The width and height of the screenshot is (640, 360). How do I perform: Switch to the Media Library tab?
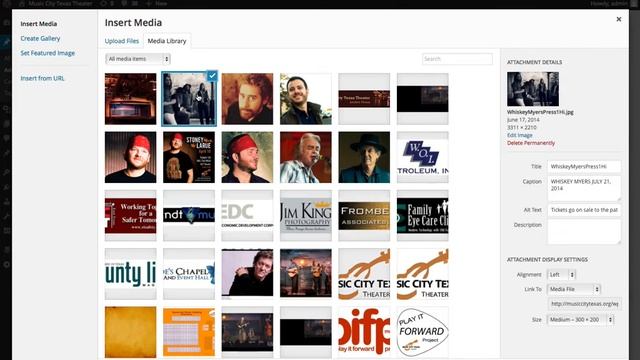coord(167,41)
